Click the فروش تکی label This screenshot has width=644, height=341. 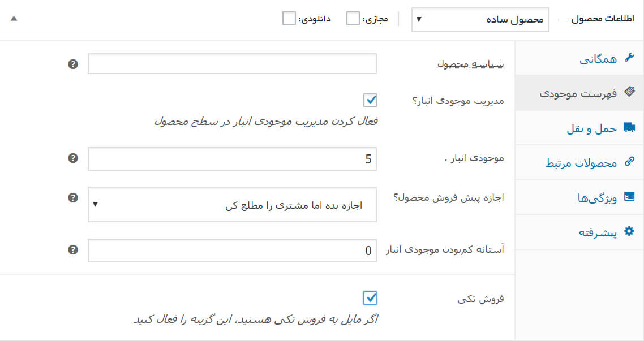click(x=481, y=299)
